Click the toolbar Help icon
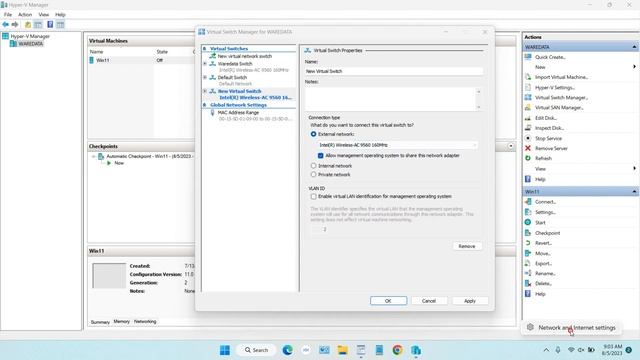 coord(50,24)
